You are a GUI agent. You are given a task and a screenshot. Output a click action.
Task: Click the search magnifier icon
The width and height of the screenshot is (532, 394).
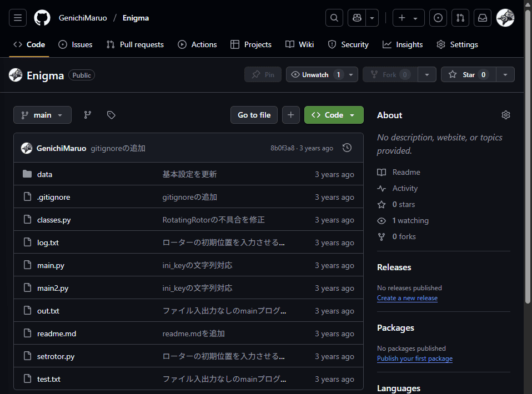pyautogui.click(x=334, y=17)
